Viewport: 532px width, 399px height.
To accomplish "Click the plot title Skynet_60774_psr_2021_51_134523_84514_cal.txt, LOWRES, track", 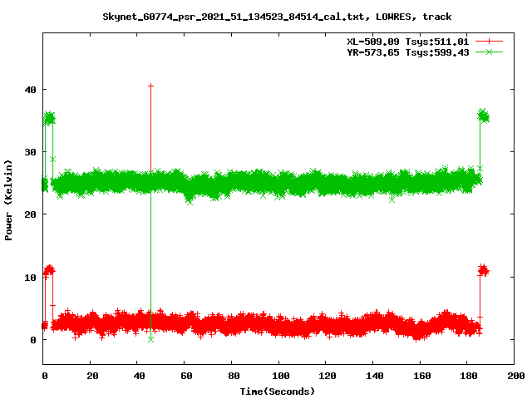I will click(277, 17).
